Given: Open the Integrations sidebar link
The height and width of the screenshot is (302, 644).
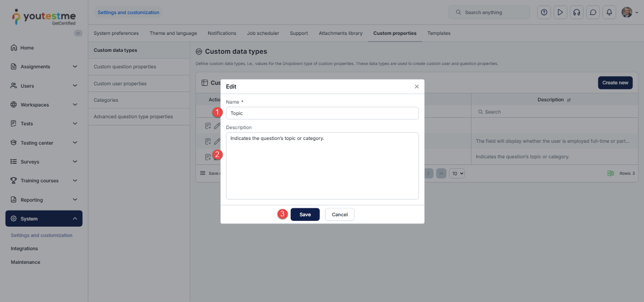Looking at the screenshot, I should 24,248.
